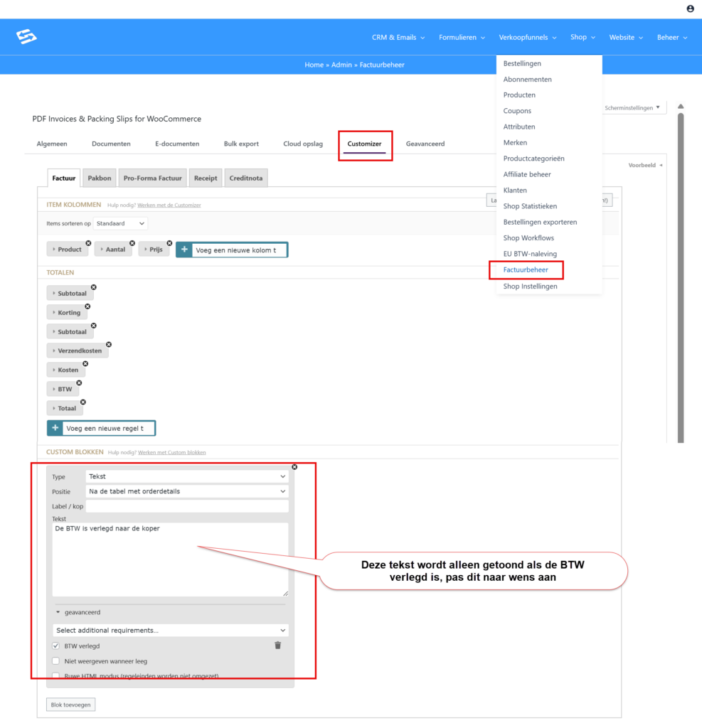Open Werken met Custom blokken link
702x728 pixels.
(x=171, y=452)
